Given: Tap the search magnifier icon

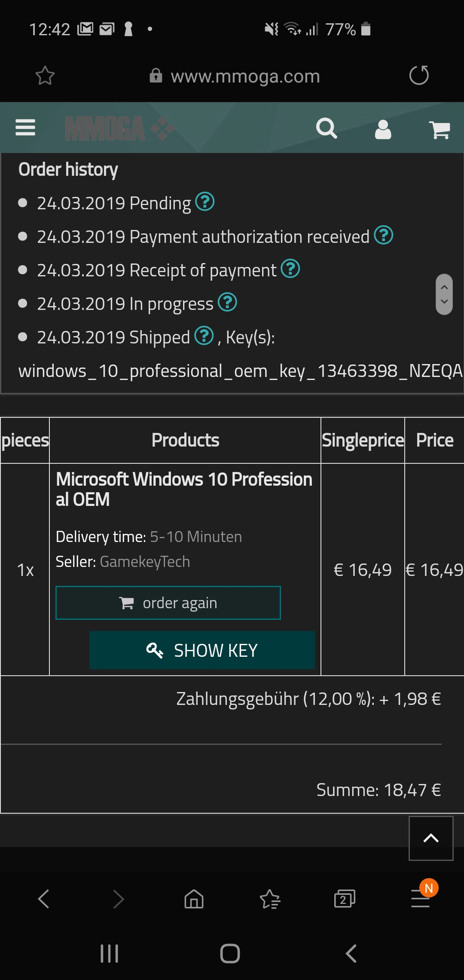Looking at the screenshot, I should [x=327, y=128].
